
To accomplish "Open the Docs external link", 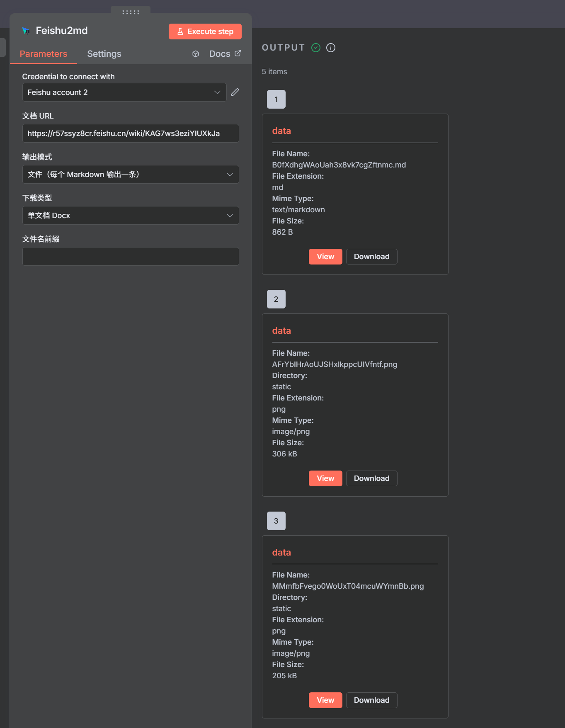I will 225,54.
